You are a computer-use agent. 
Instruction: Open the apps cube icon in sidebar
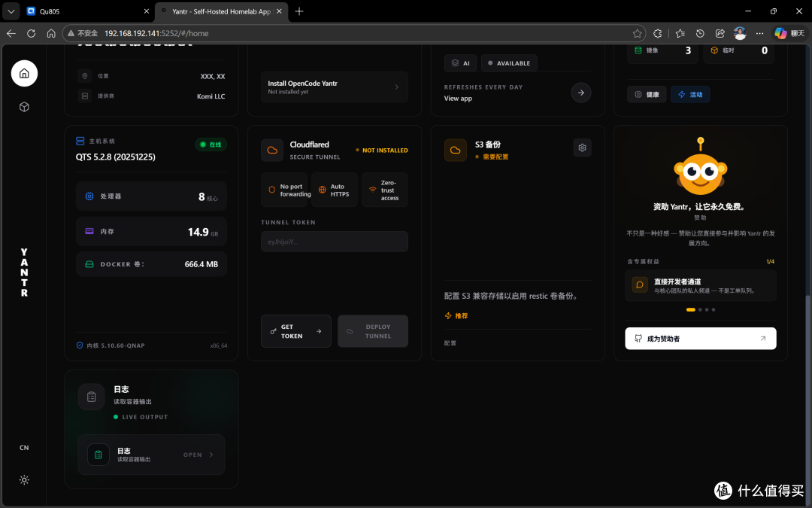click(24, 107)
